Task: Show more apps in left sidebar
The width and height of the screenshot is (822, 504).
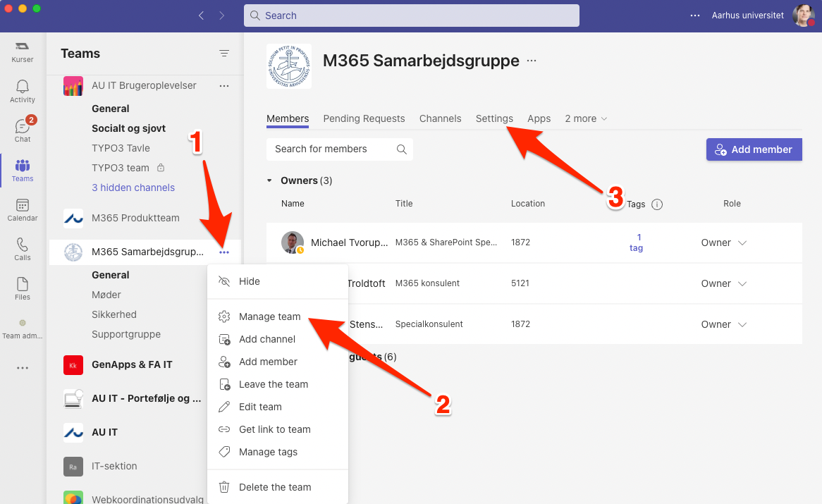Action: (22, 368)
